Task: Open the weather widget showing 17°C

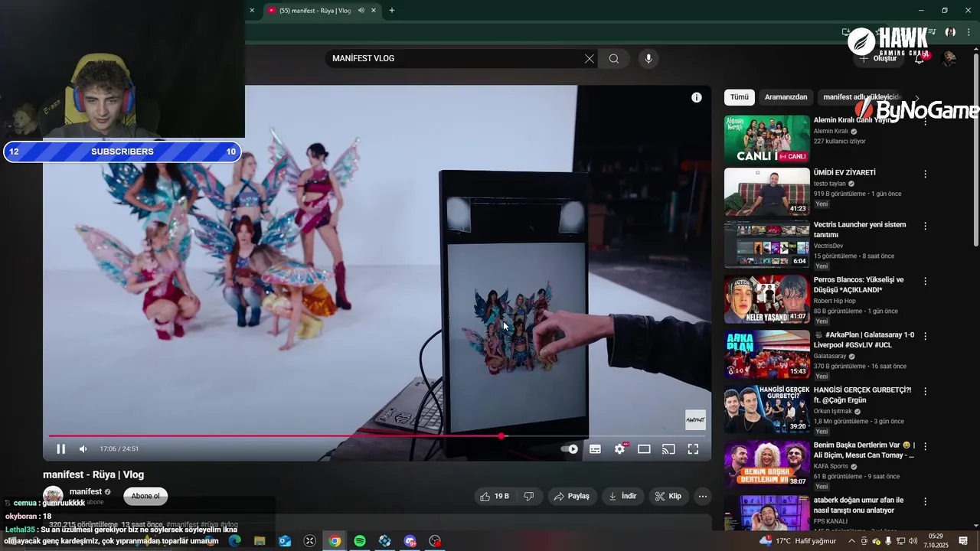Action: [x=796, y=541]
